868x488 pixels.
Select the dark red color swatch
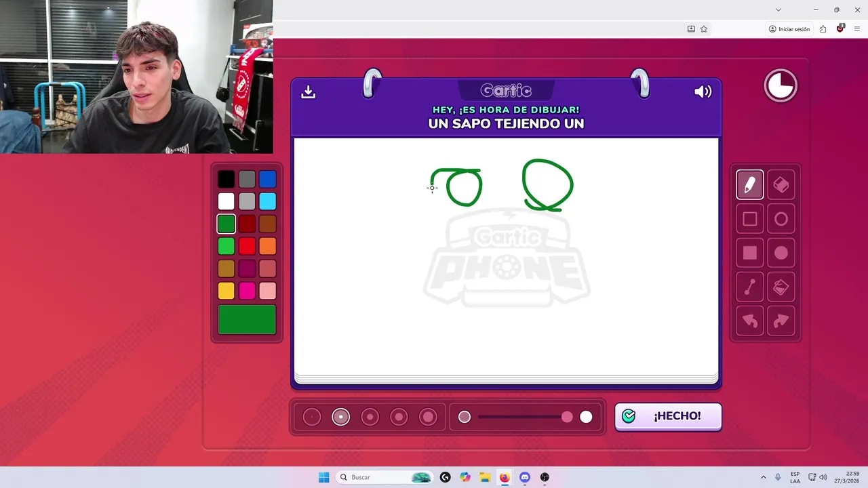pyautogui.click(x=247, y=224)
